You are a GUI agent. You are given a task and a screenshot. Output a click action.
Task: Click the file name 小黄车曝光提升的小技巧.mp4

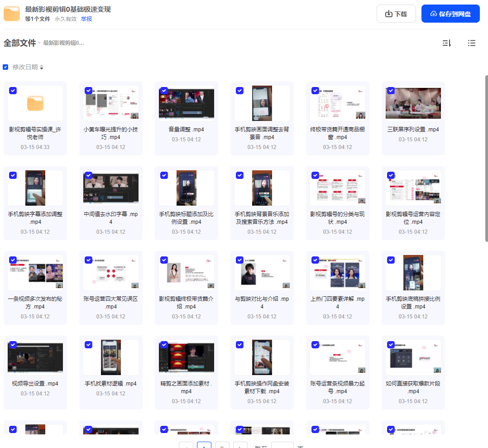tap(111, 133)
